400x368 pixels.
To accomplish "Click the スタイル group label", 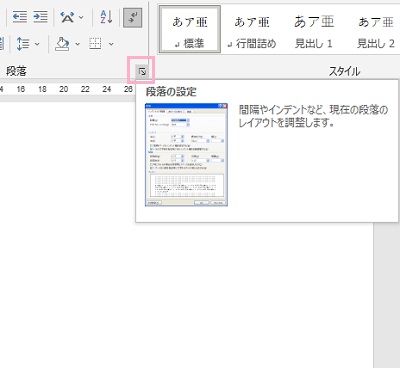I will coord(345,71).
